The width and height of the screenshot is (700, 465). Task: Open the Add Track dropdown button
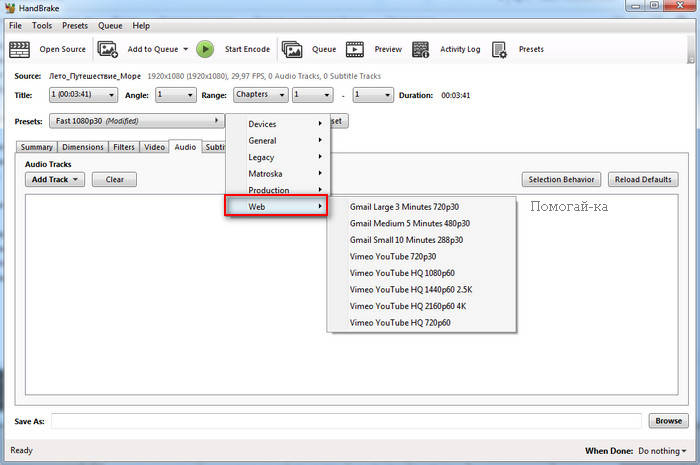pyautogui.click(x=55, y=180)
